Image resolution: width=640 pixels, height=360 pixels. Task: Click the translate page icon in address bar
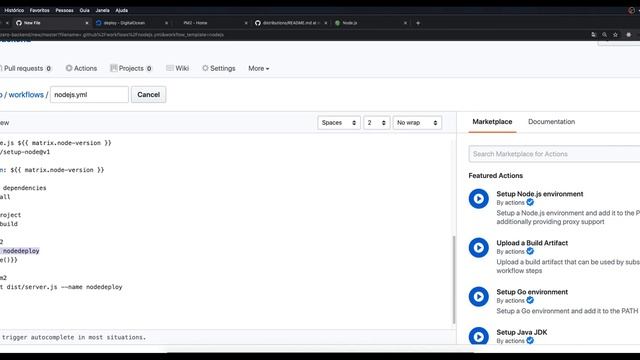point(593,35)
